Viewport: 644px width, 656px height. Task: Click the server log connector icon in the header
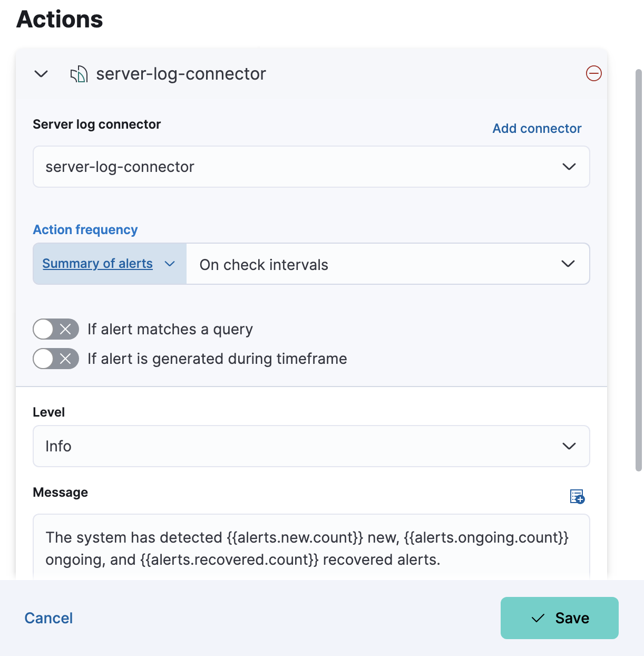tap(79, 74)
